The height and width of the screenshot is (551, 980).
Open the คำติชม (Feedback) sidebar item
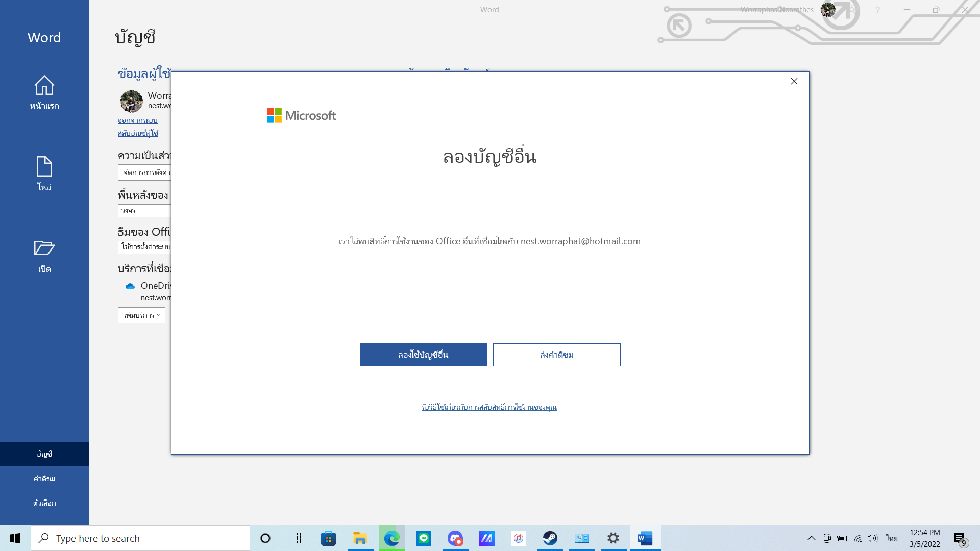click(x=44, y=478)
